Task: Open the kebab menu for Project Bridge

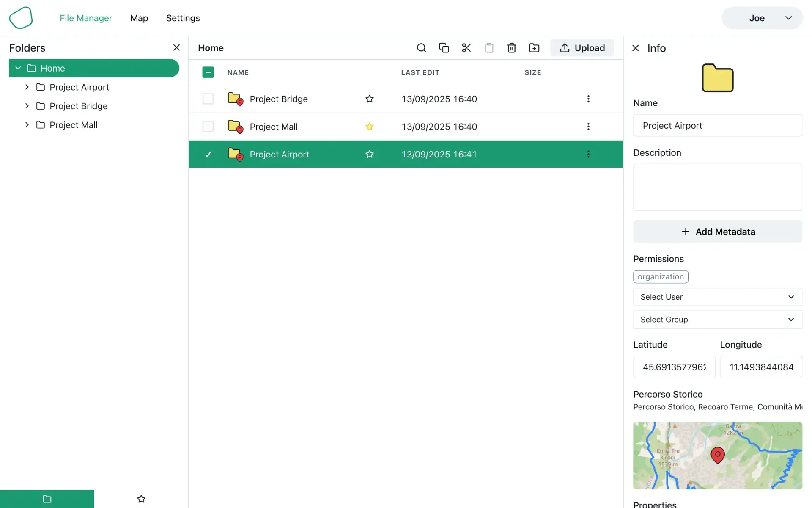Action: [x=588, y=99]
